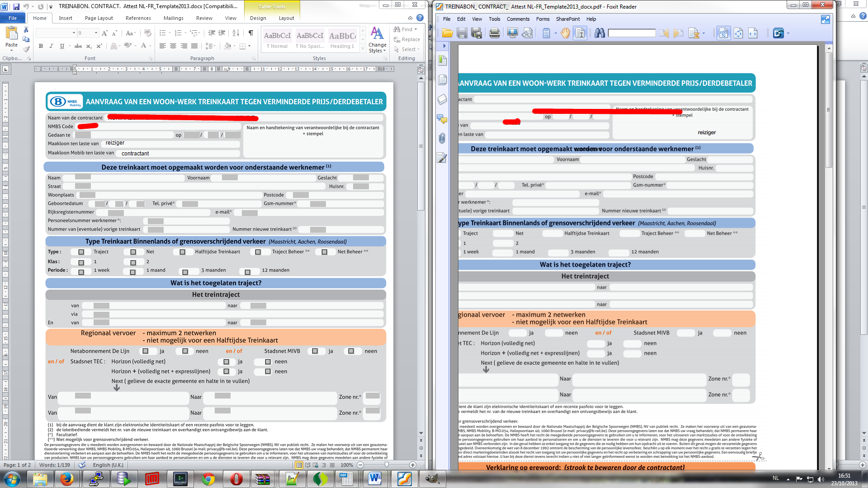Apply Superscript formatting

(x=99, y=46)
